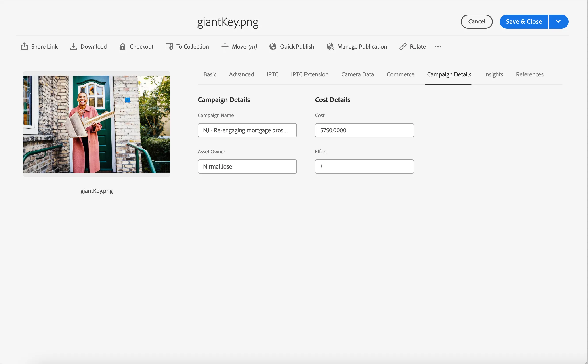Switch to the Basic tab
The image size is (588, 364).
pyautogui.click(x=210, y=74)
